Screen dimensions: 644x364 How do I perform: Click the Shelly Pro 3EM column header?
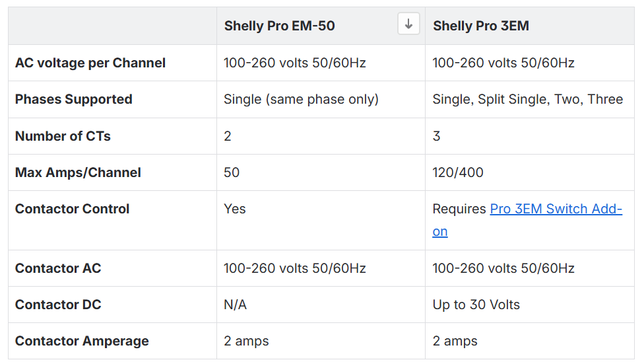click(480, 26)
